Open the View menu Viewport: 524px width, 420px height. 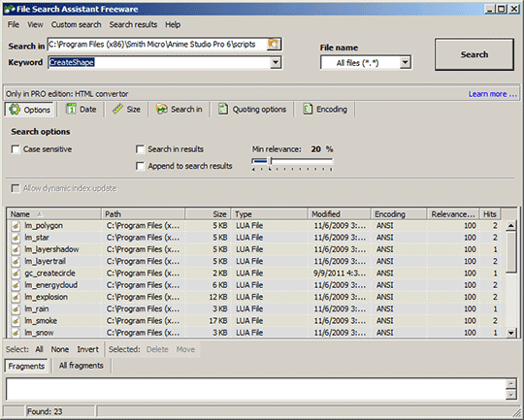35,24
